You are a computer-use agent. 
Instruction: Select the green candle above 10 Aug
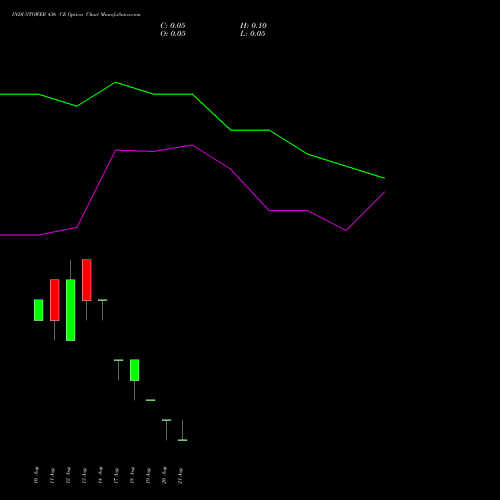point(39,310)
